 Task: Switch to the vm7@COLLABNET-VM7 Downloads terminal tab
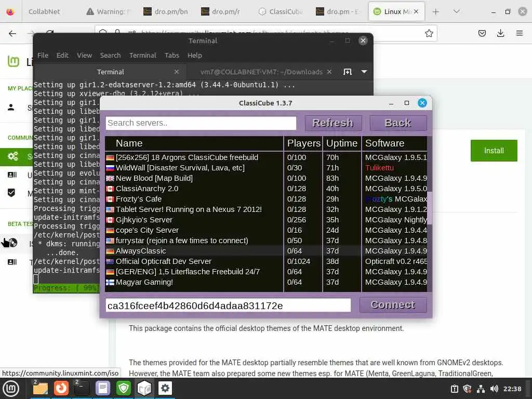pos(261,72)
